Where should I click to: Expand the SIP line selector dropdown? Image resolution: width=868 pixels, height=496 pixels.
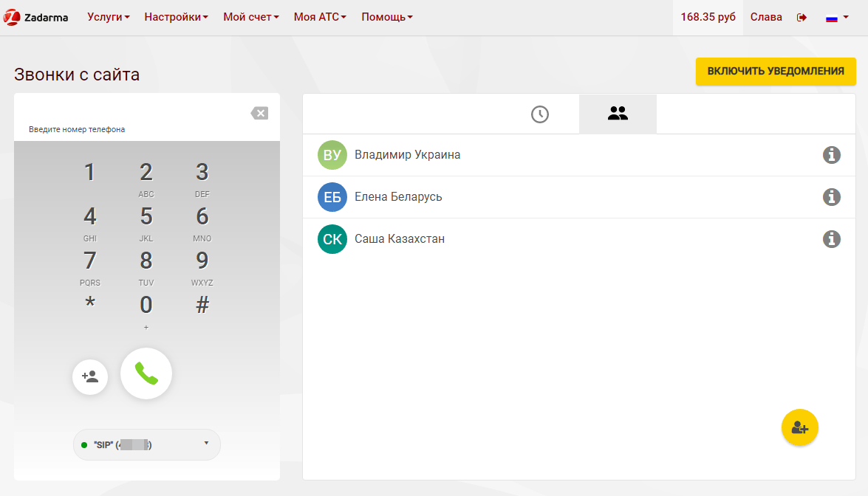coord(147,445)
